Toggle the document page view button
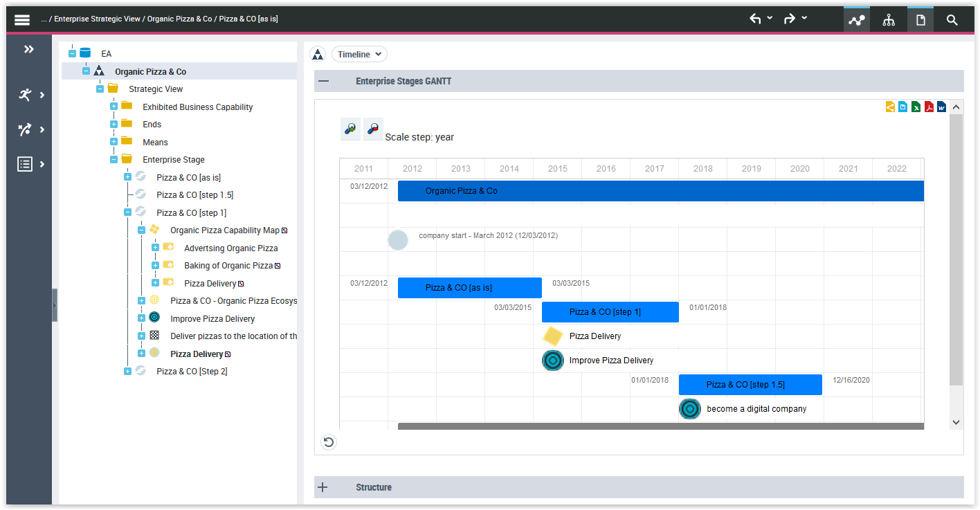This screenshot has width=980, height=510. [920, 20]
